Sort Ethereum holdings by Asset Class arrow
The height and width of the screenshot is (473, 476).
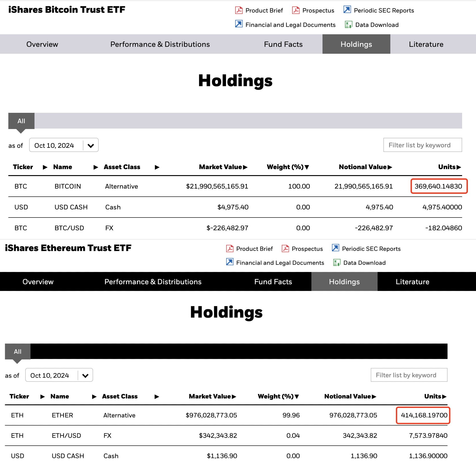[x=157, y=397]
